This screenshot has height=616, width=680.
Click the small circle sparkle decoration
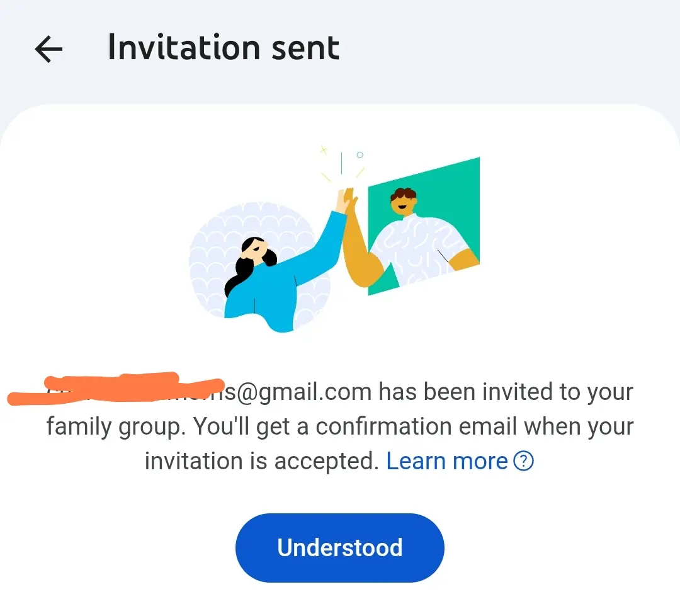click(x=360, y=155)
